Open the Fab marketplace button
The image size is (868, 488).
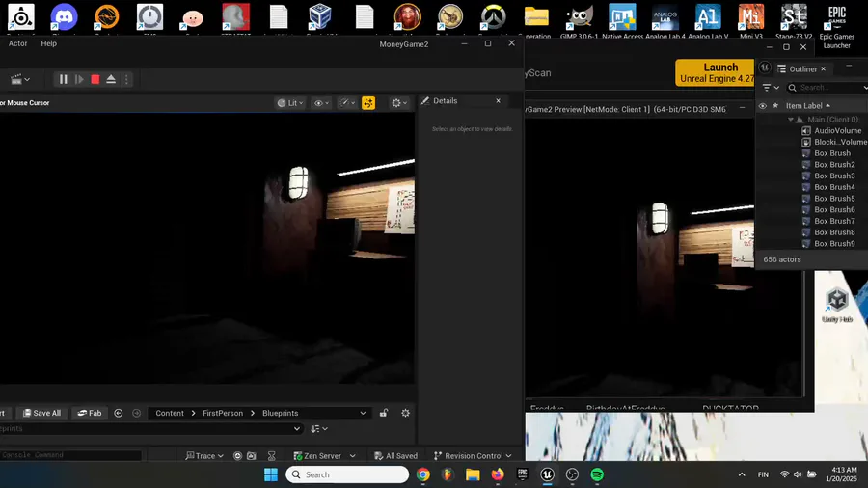pyautogui.click(x=90, y=413)
